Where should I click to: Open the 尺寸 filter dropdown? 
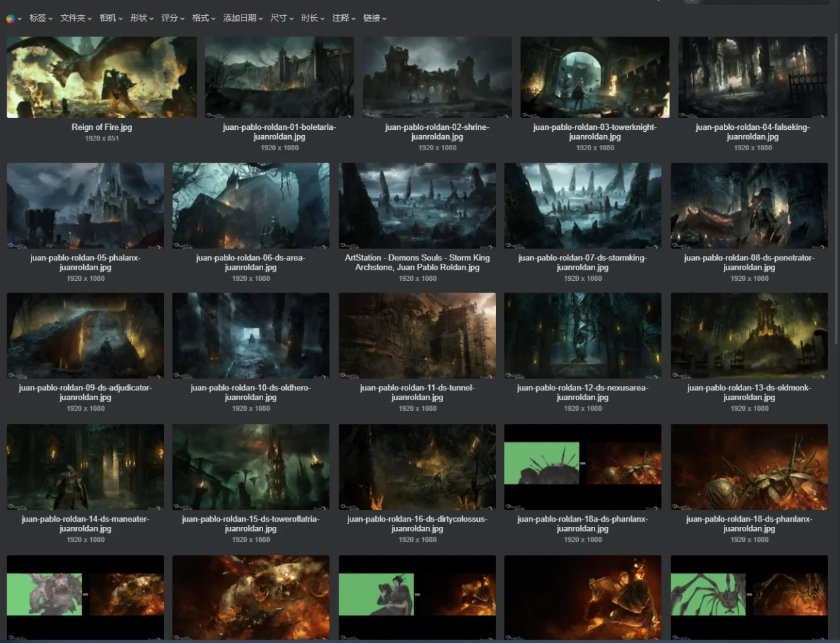[282, 18]
